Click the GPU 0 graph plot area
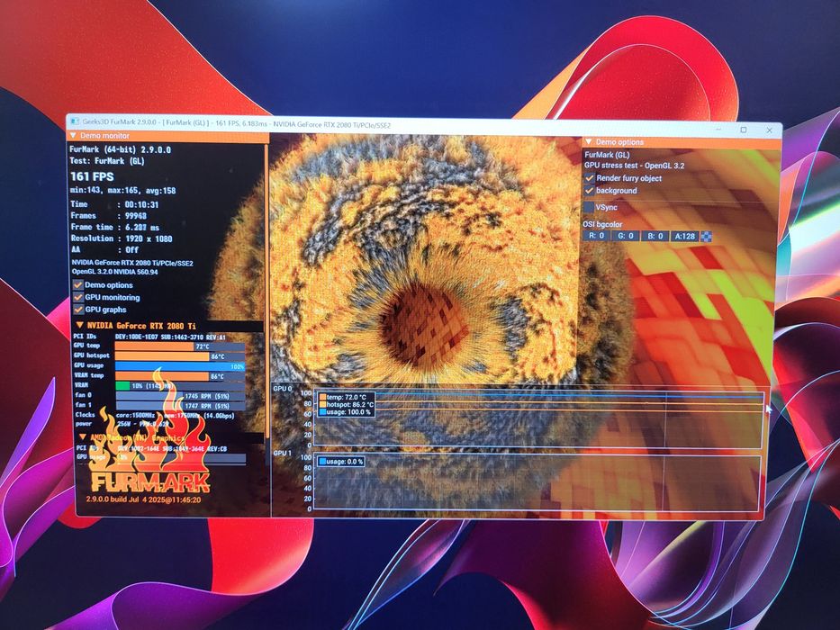 click(537, 419)
